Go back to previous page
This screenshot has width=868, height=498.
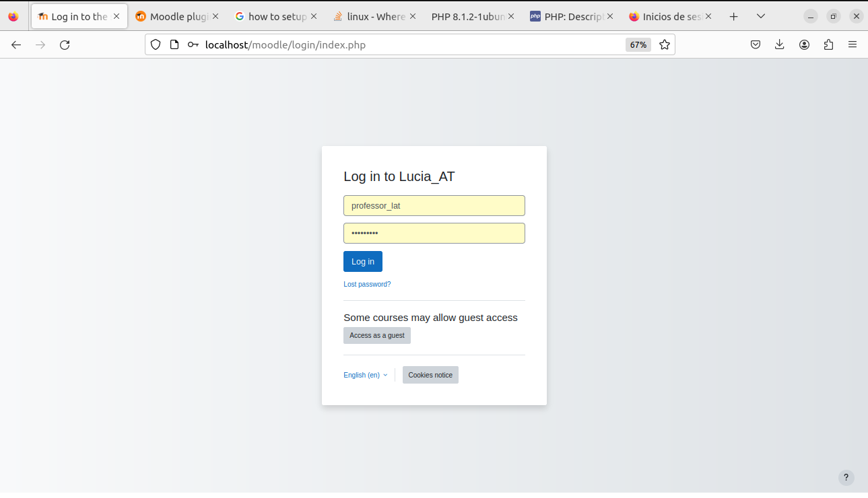tap(16, 45)
